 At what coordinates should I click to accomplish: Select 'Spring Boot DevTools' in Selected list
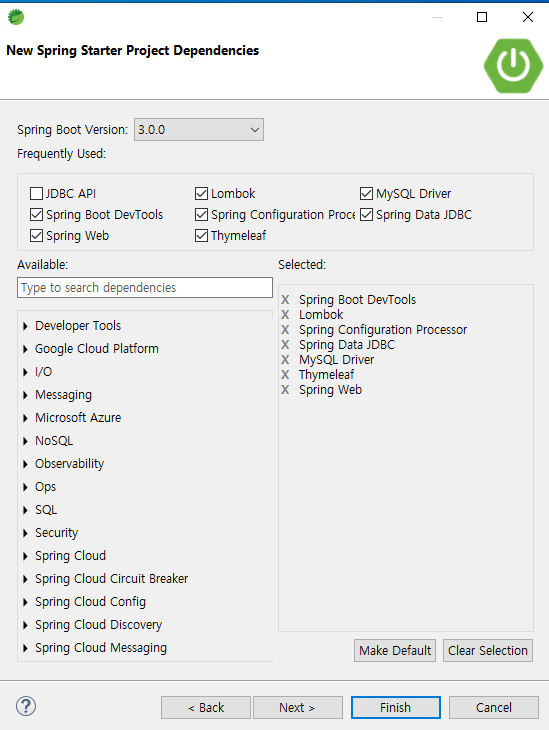[357, 300]
